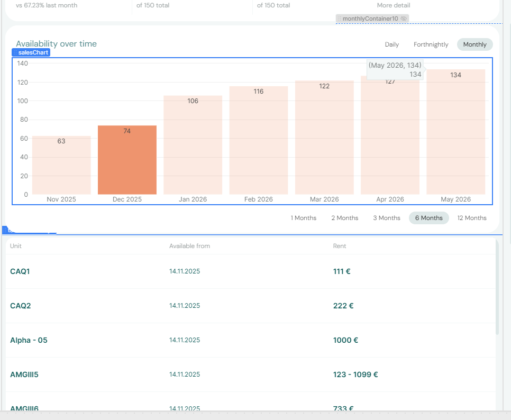Select the 6 Months range
Viewport: 511px width, 420px height.
coord(428,218)
